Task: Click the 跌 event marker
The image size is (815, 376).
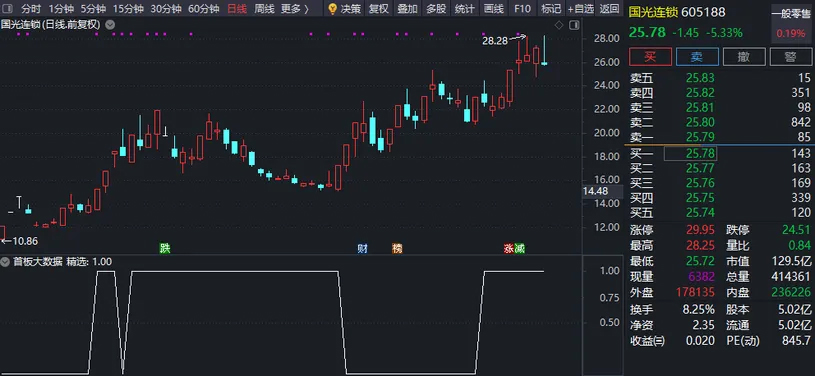Action: pos(165,248)
